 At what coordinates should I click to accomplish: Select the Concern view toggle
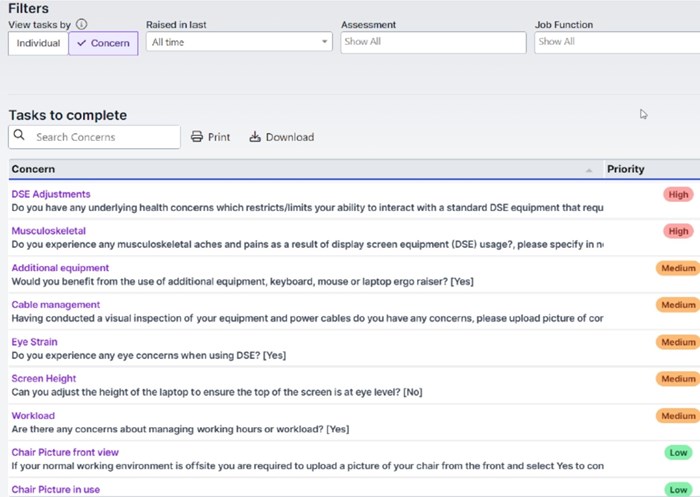pyautogui.click(x=103, y=43)
